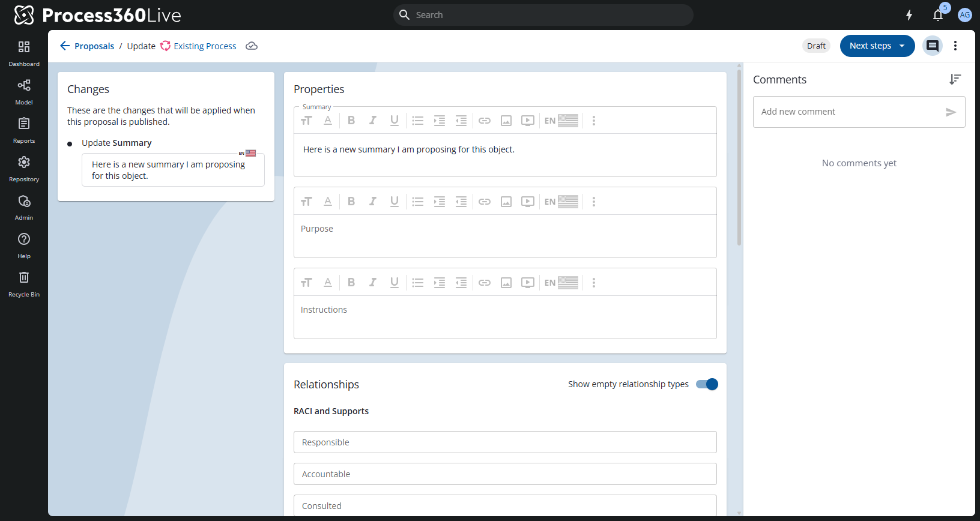Pick text color in Summary toolbar
The image size is (980, 521).
click(x=328, y=121)
